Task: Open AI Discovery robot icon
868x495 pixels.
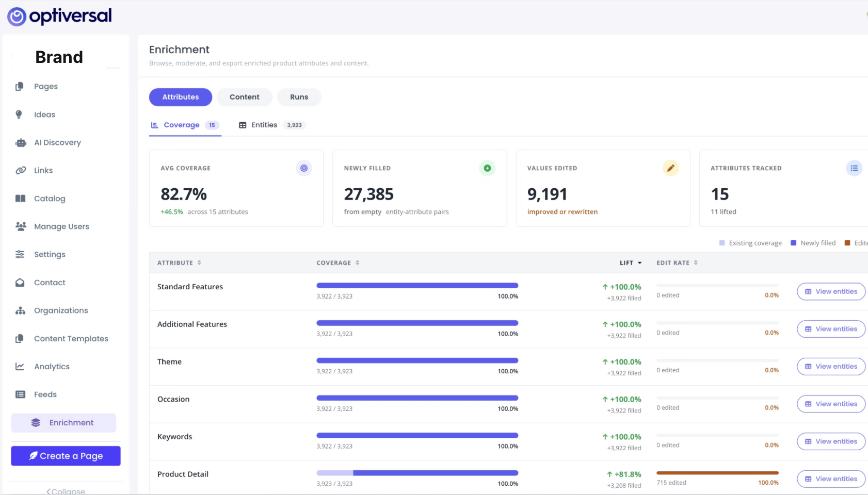Action: point(21,143)
